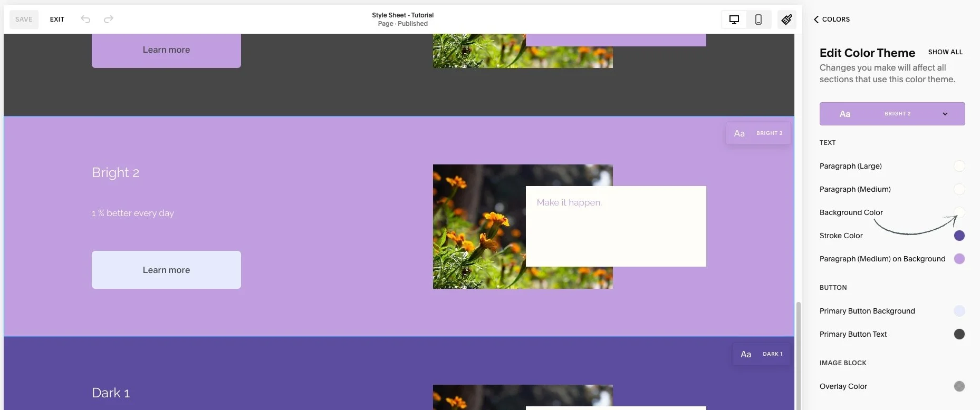The image size is (980, 410).
Task: Click the 'Paragraph (Medium) on Background' label
Action: tap(882, 259)
